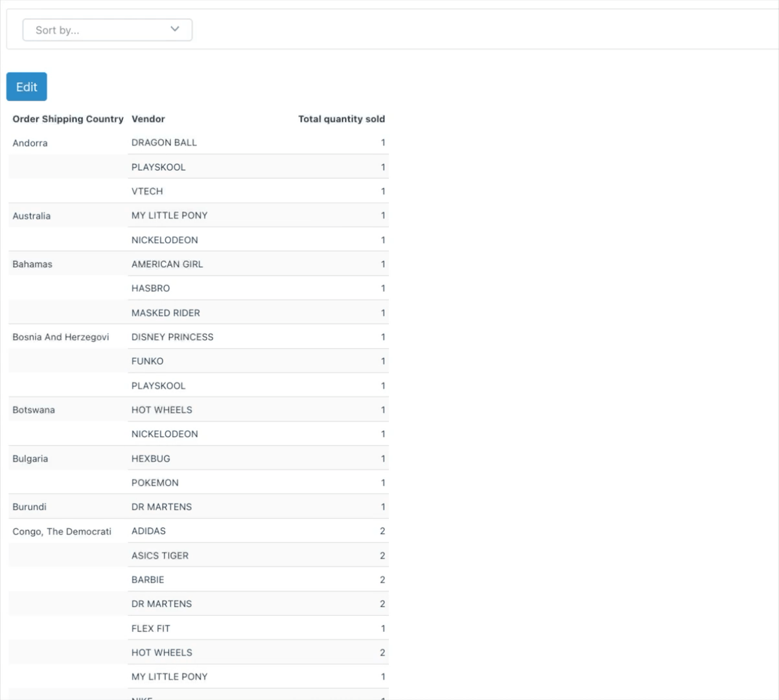This screenshot has width=779, height=700.
Task: Select the Bosnia And Herzegovi country cell
Action: [61, 337]
